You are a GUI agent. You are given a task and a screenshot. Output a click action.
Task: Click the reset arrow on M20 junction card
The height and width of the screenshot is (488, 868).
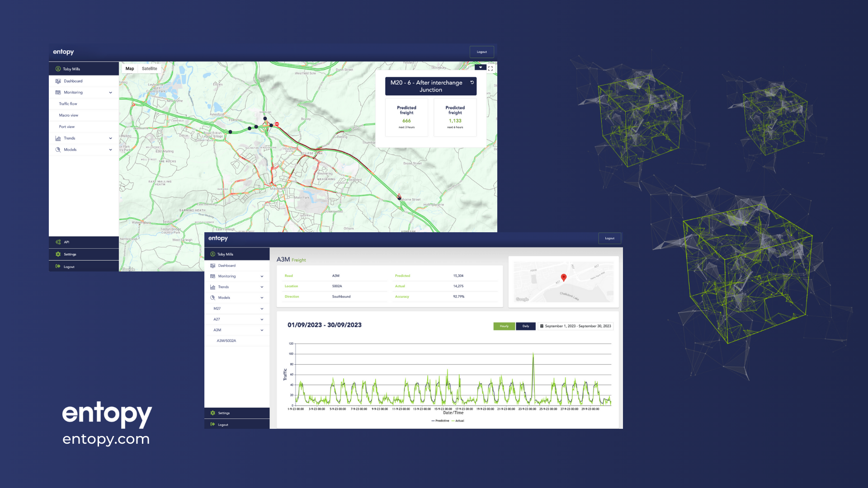click(x=472, y=83)
